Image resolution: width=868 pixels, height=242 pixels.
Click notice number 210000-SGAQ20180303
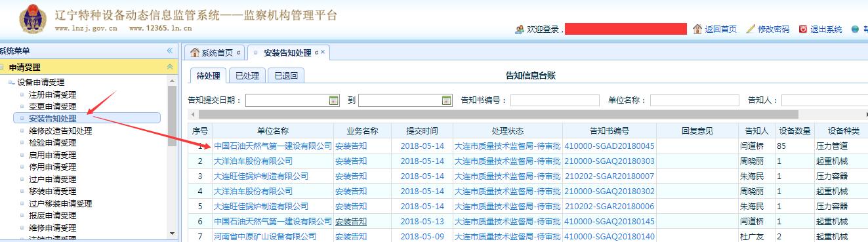[x=610, y=161]
